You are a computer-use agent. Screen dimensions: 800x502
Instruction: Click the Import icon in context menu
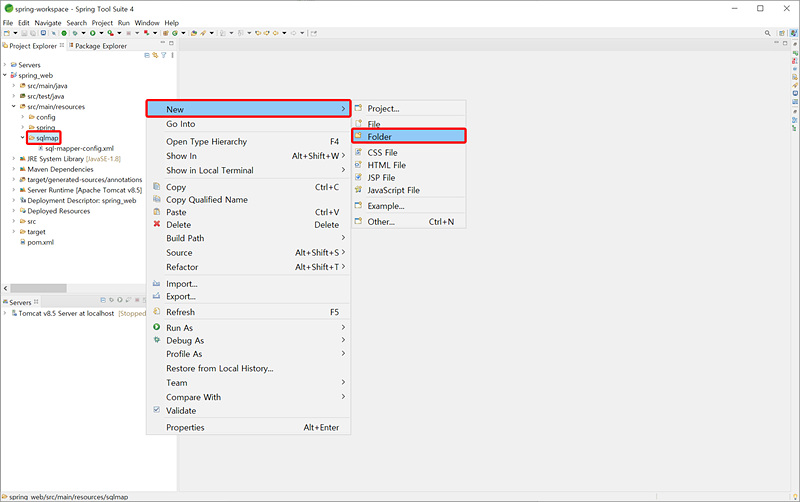click(x=157, y=283)
